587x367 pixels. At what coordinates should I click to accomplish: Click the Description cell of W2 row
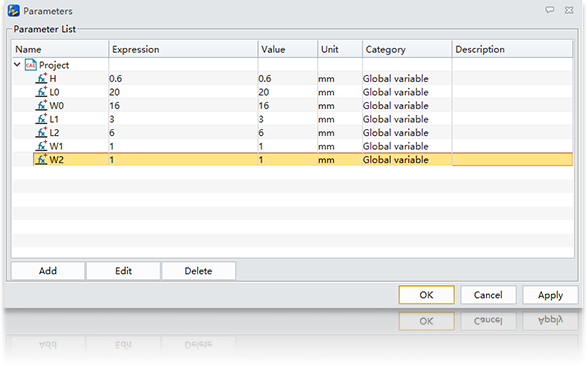click(512, 160)
